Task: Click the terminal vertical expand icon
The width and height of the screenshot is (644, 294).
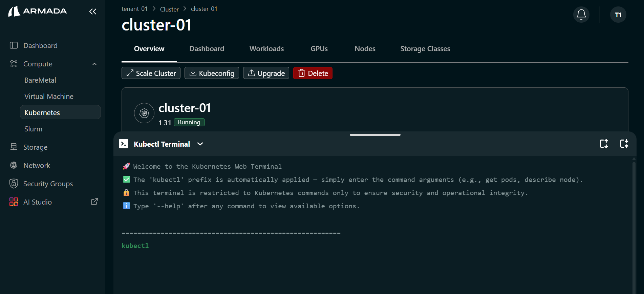Action: [604, 144]
